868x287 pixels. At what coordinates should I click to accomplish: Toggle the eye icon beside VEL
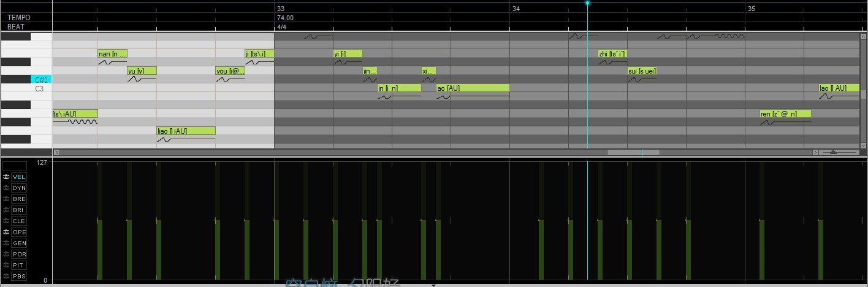click(x=6, y=177)
